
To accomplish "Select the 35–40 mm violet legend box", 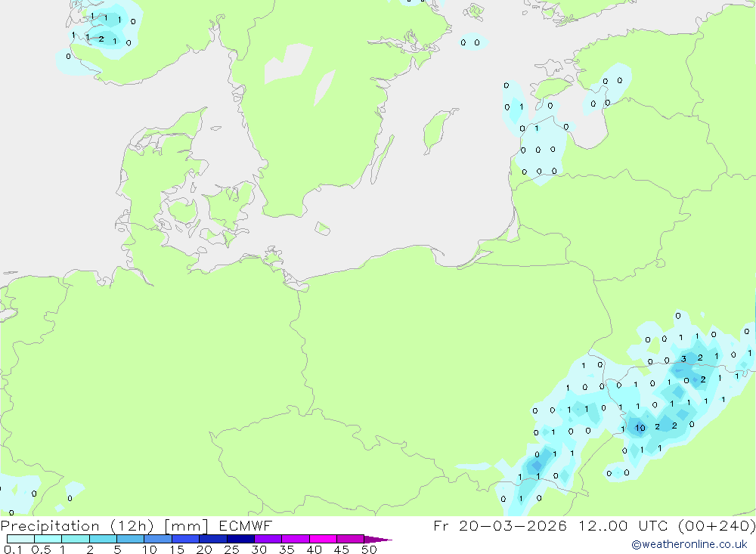I will (295, 539).
